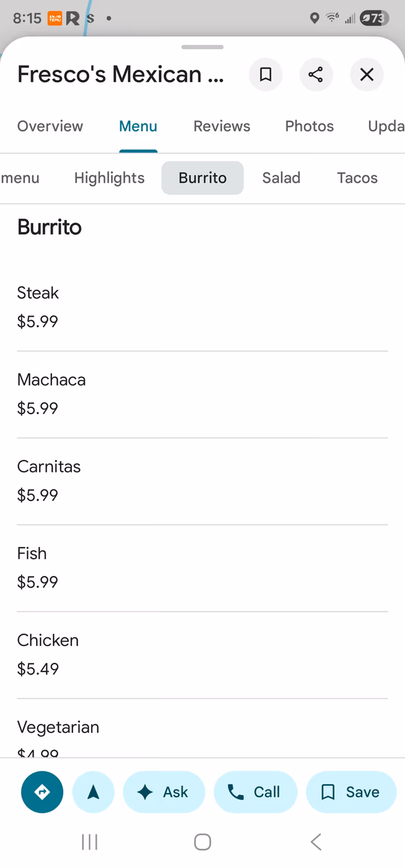Select the Salad menu category chip
Screen dimensions: 405x868
pos(282,178)
